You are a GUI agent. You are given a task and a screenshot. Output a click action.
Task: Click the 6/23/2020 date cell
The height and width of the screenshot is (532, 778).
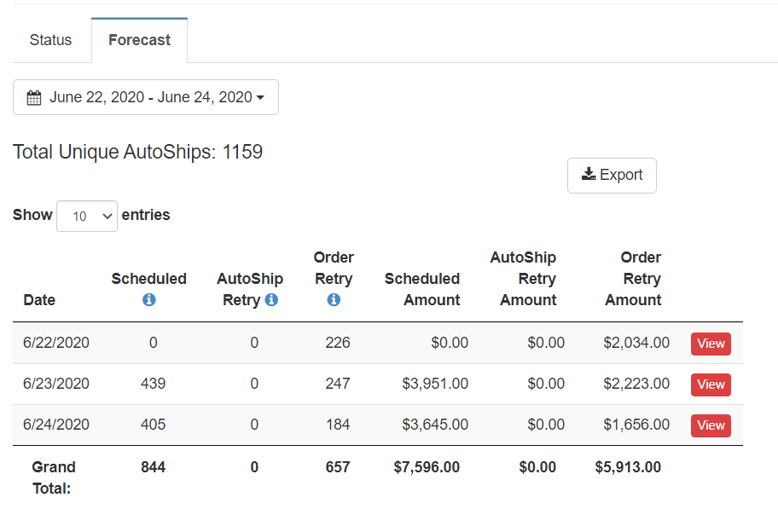coord(56,384)
